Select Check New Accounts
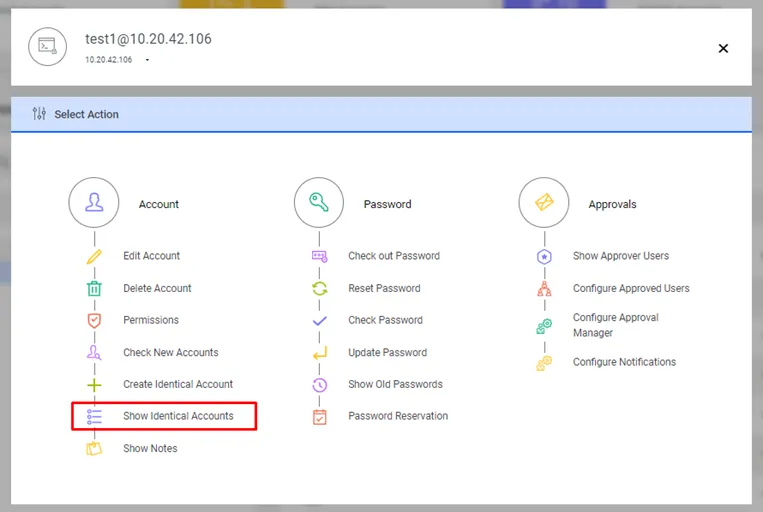The height and width of the screenshot is (512, 763). (171, 352)
